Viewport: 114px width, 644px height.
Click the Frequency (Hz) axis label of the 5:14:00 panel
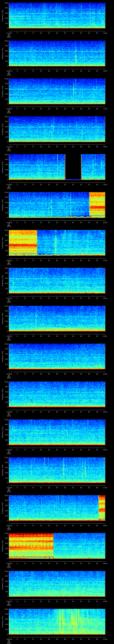3,16
